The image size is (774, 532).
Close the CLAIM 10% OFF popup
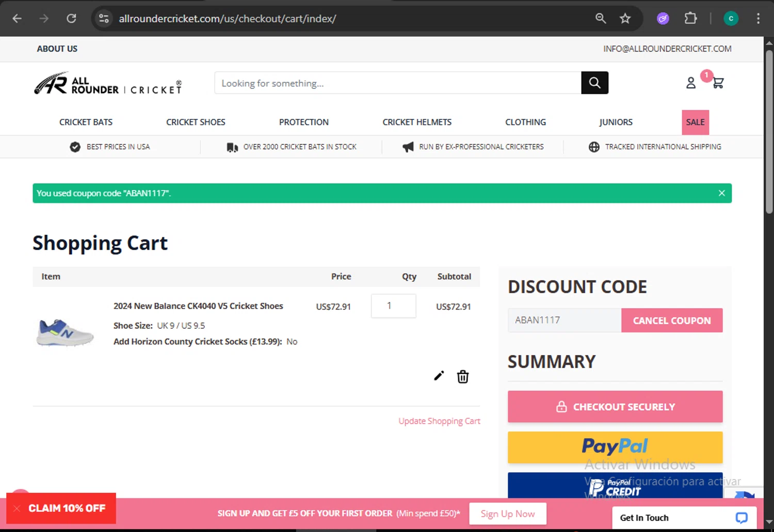pos(17,508)
